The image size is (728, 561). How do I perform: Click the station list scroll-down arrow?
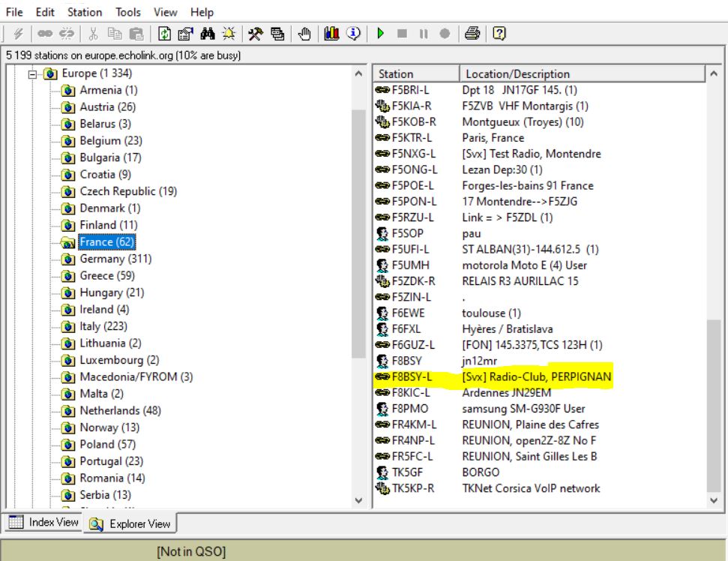[714, 500]
